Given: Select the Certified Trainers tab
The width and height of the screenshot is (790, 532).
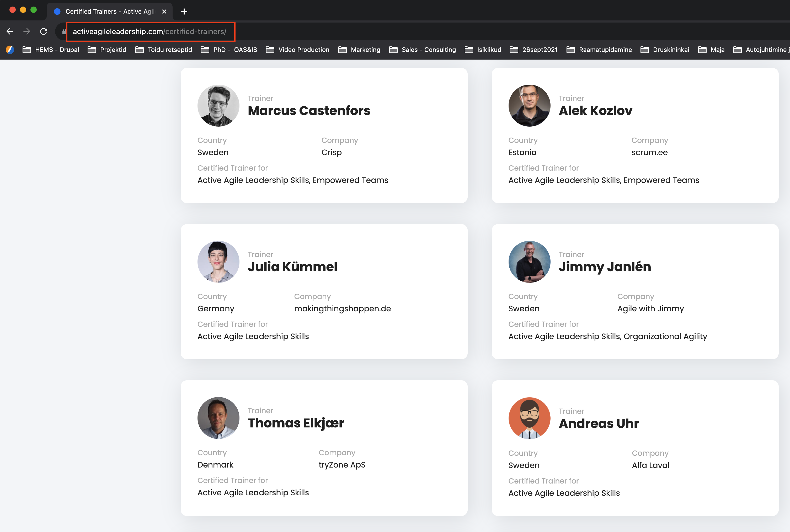Looking at the screenshot, I should 109,12.
